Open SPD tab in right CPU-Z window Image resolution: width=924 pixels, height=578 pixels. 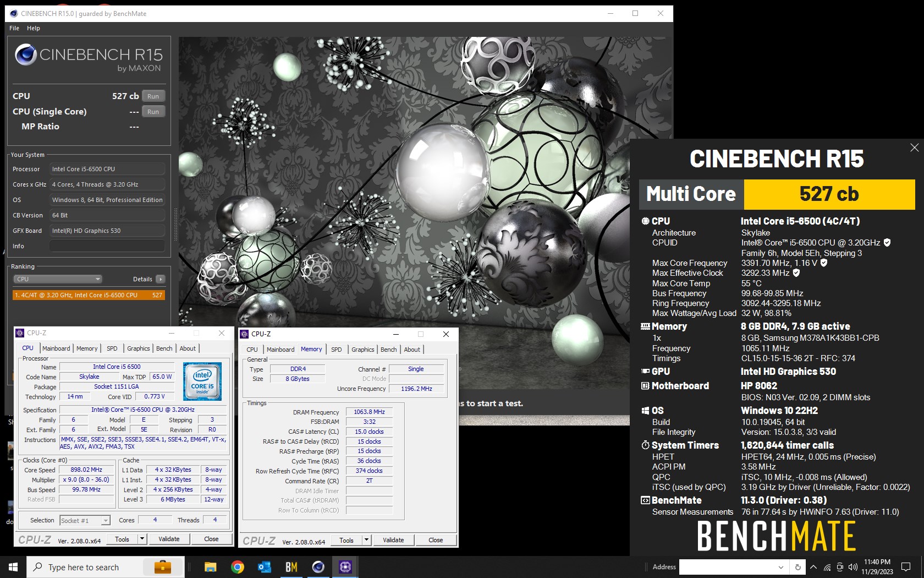337,350
